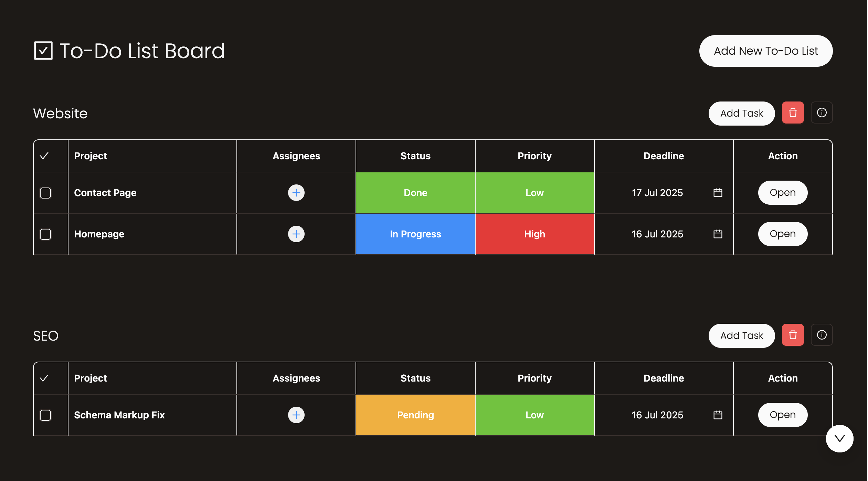Show info for the Website list

(x=822, y=113)
